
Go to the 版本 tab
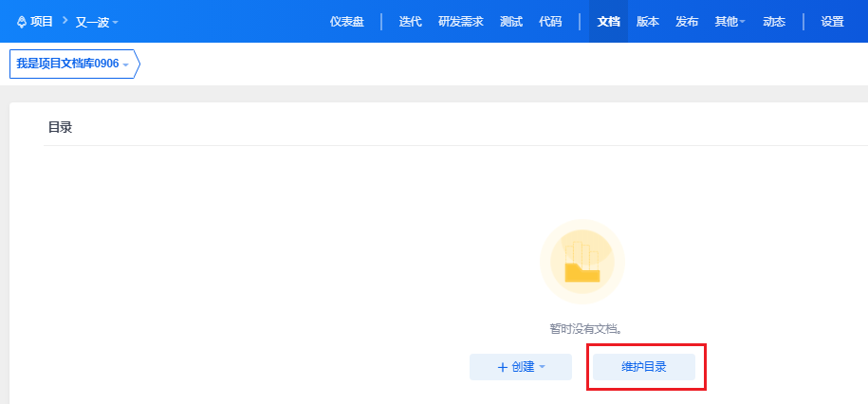[648, 22]
